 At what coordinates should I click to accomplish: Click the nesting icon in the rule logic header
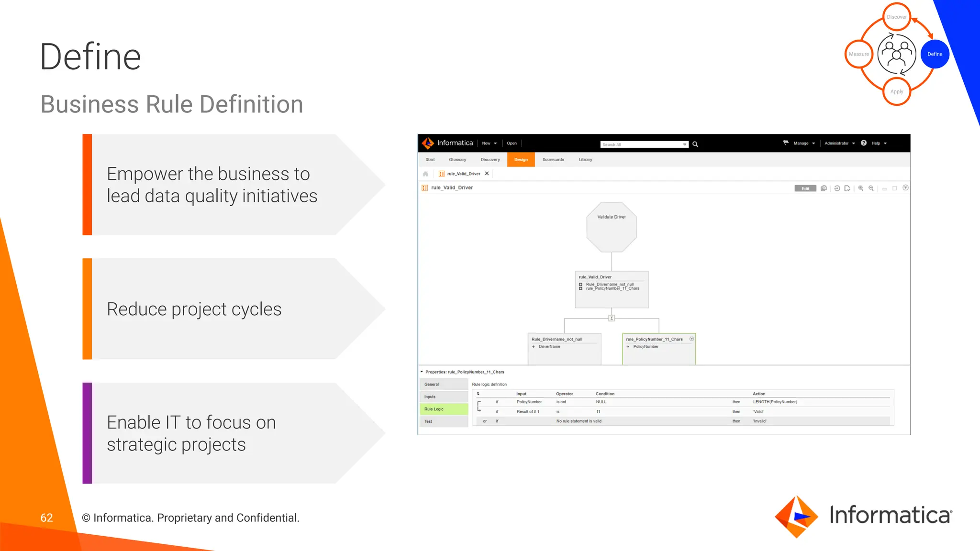click(x=478, y=394)
